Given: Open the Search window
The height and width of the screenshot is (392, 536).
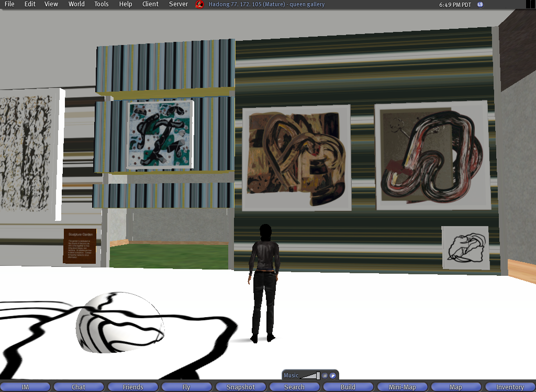Looking at the screenshot, I should pyautogui.click(x=294, y=387).
